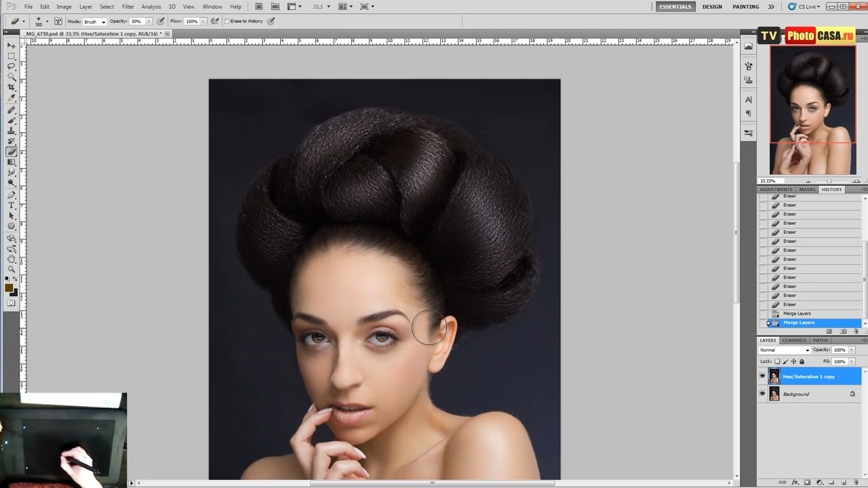This screenshot has height=488, width=868.
Task: Select the History Brush tool
Action: point(12,141)
